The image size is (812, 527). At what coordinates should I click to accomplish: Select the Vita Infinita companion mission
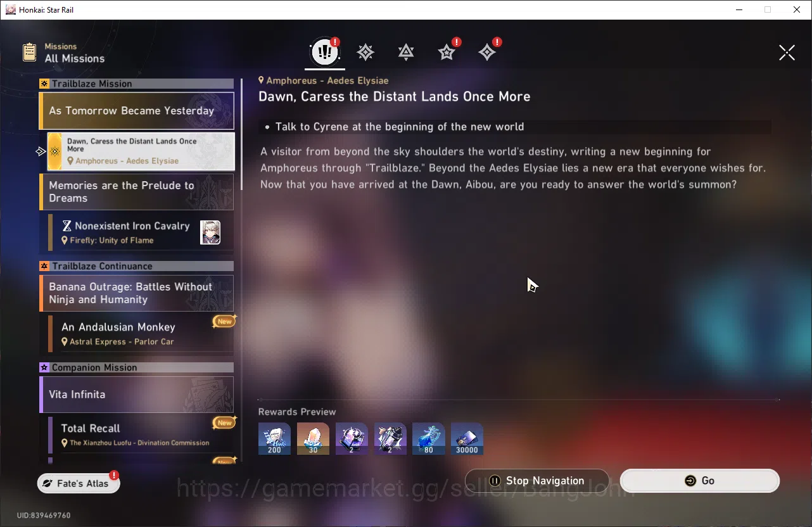click(136, 394)
